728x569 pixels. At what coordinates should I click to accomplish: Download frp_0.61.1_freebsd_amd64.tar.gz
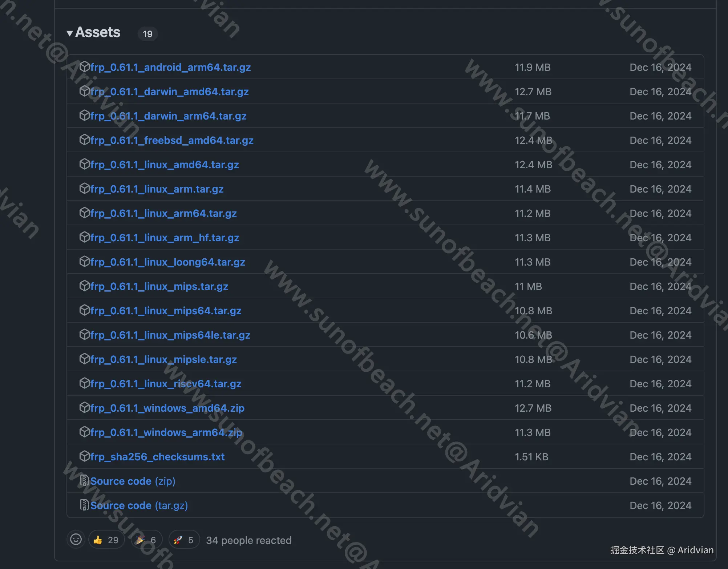171,140
